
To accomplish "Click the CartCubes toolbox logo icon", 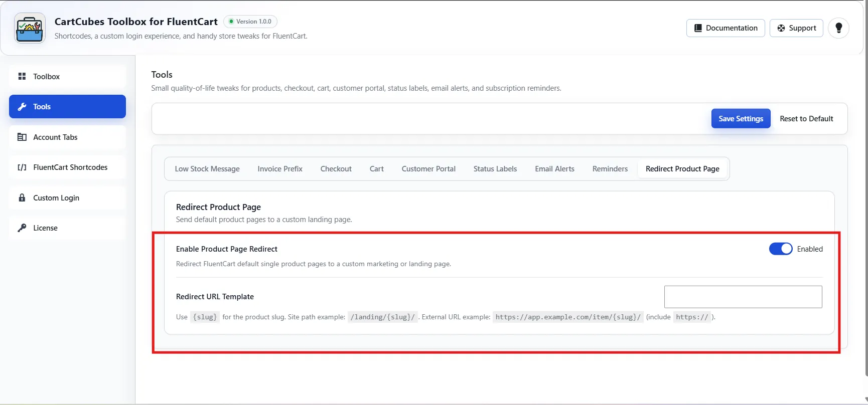I will (x=30, y=29).
